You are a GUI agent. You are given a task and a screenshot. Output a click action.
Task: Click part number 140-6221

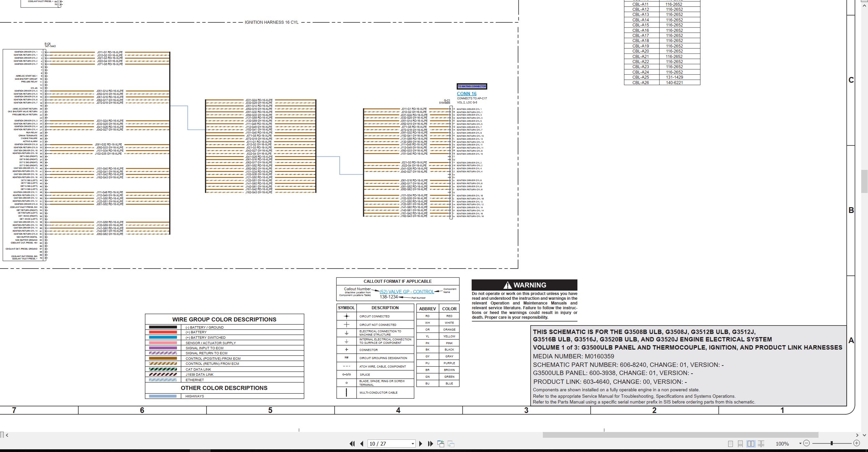[674, 82]
